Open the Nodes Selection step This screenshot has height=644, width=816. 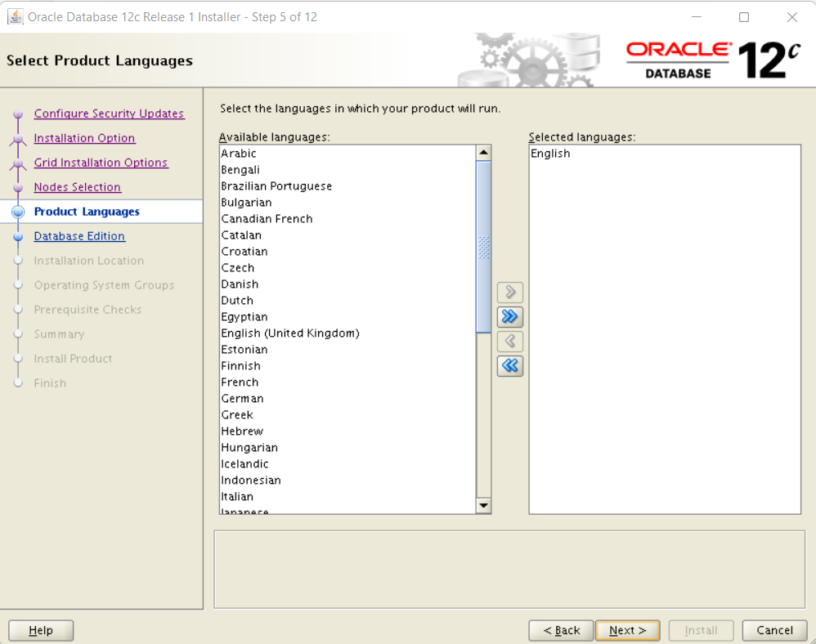pos(78,187)
